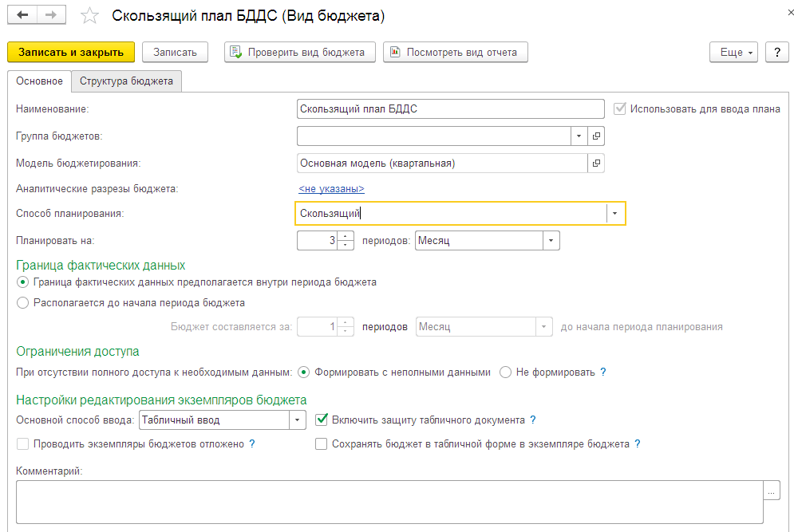The image size is (794, 532).
Task: Expand the 'Способ планирования' dropdown
Action: coord(614,214)
